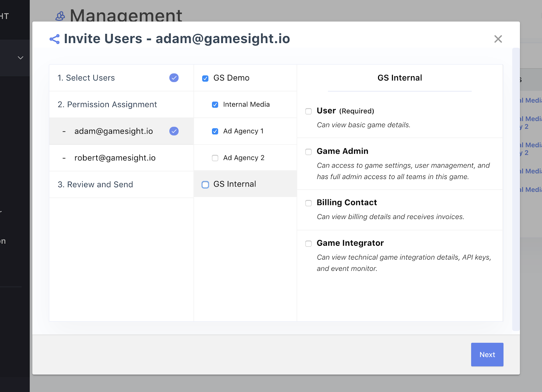The width and height of the screenshot is (542, 392).
Task: Enable the Billing Contact permission checkbox
Action: 309,203
